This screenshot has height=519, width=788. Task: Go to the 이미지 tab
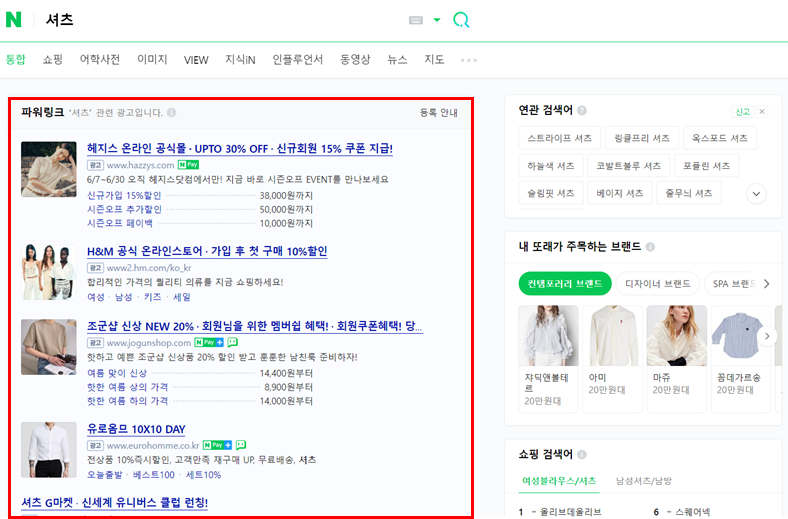click(x=152, y=60)
